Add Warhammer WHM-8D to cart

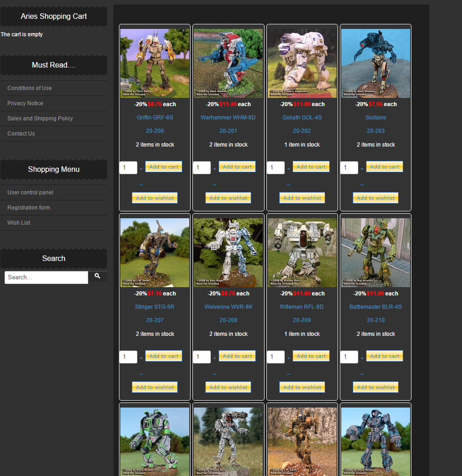point(237,167)
